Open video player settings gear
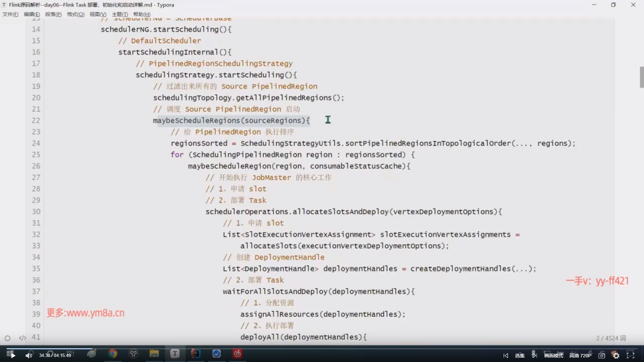The image size is (644, 362). coord(616,356)
